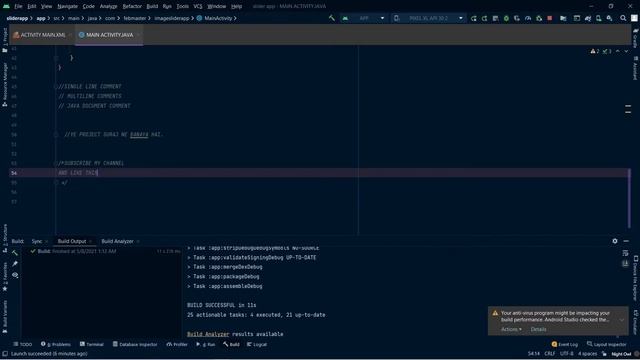The width and height of the screenshot is (640, 360).
Task: Click the warnings indicator in editor
Action: (595, 51)
